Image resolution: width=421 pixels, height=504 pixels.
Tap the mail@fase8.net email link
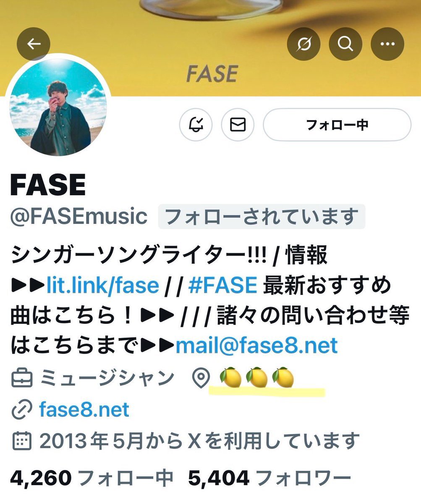pos(256,346)
